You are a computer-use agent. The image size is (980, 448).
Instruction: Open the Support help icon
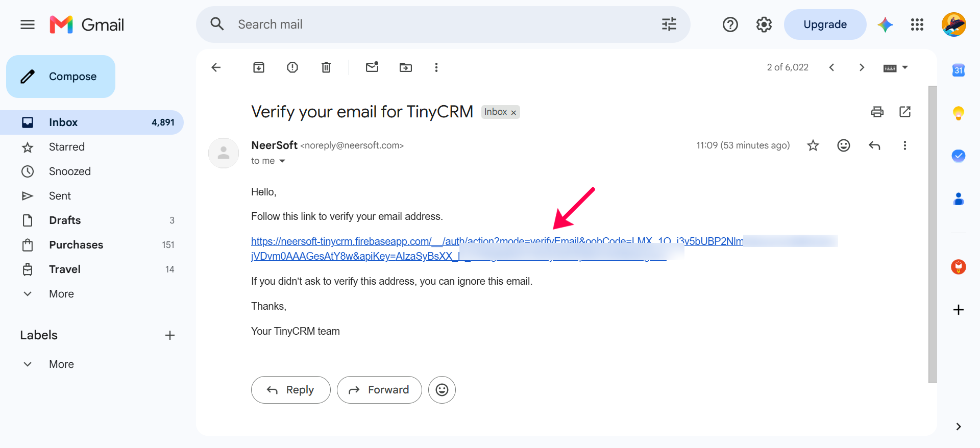[x=730, y=24]
